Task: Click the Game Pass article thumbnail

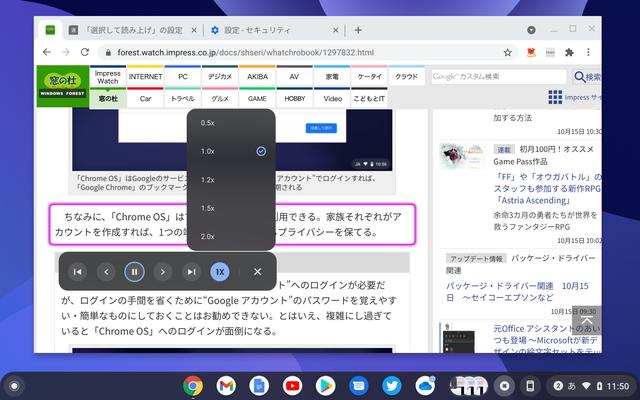Action: tap(463, 156)
